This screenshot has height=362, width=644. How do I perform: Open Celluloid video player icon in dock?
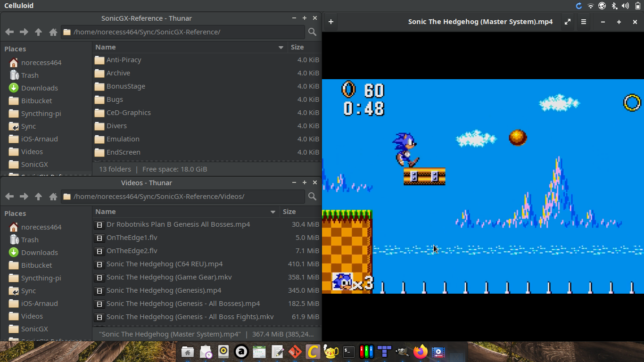[438, 352]
